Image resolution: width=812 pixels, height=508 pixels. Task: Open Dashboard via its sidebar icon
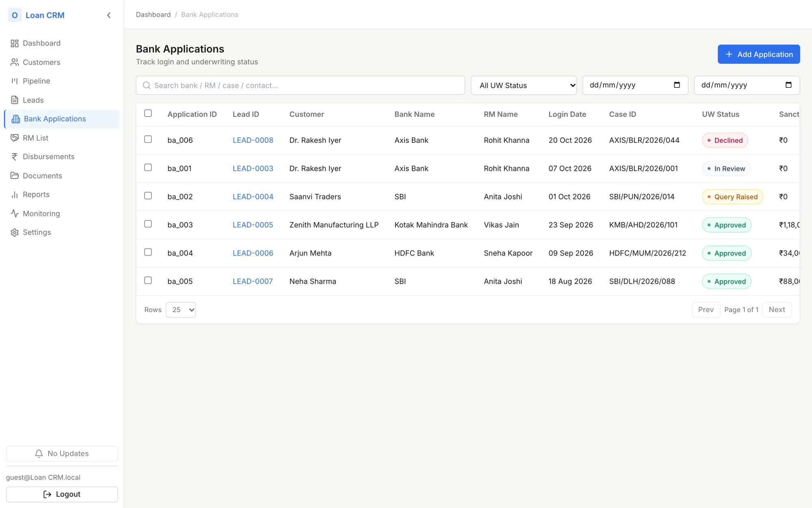pos(15,43)
